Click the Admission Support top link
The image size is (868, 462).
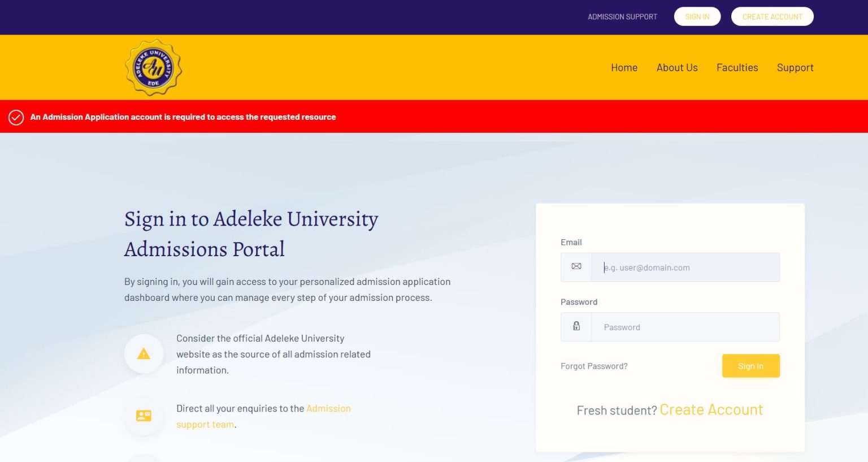pos(622,17)
